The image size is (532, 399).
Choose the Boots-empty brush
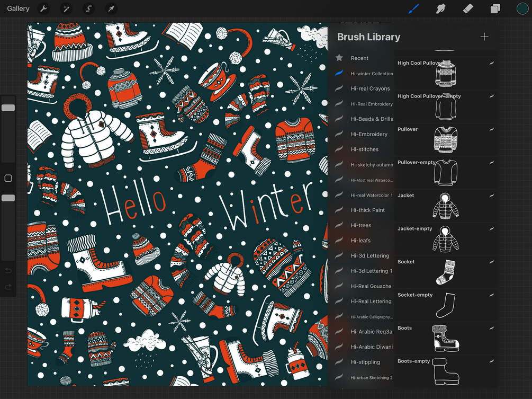pos(446,371)
